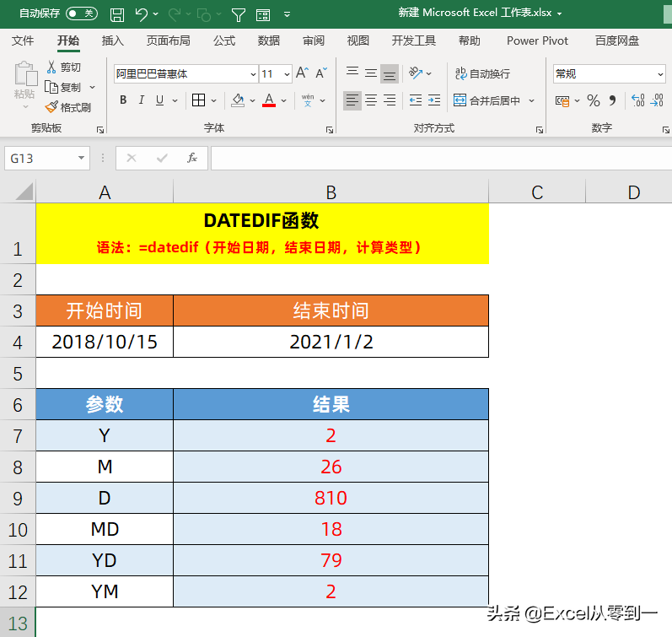672x637 pixels.
Task: Click the Borders grid icon
Action: pyautogui.click(x=198, y=100)
